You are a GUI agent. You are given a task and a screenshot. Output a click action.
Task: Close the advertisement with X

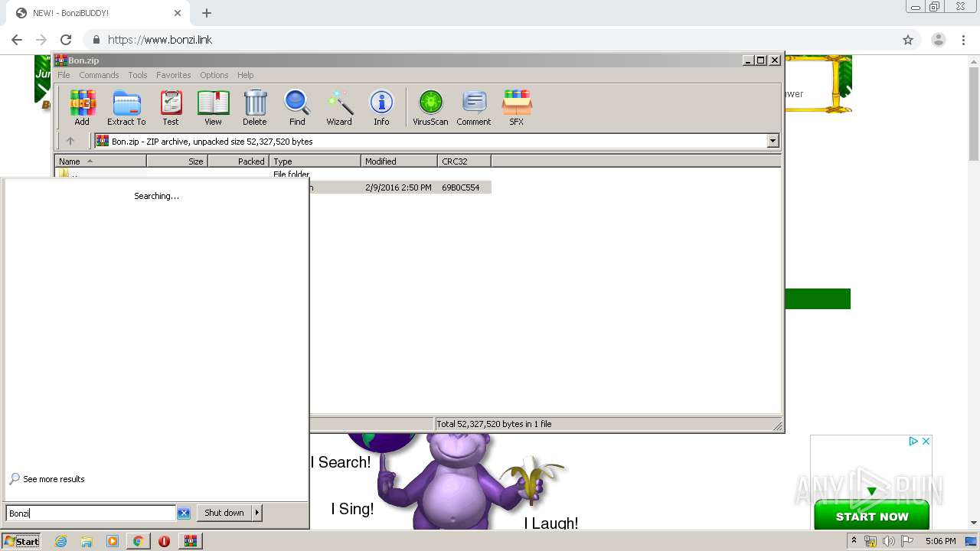[926, 441]
